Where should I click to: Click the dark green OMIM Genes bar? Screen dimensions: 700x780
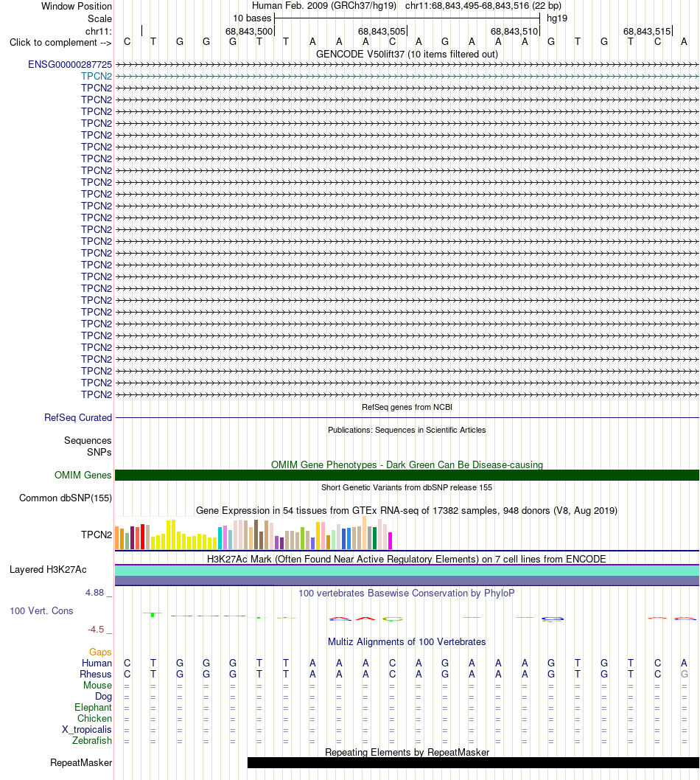pos(407,475)
